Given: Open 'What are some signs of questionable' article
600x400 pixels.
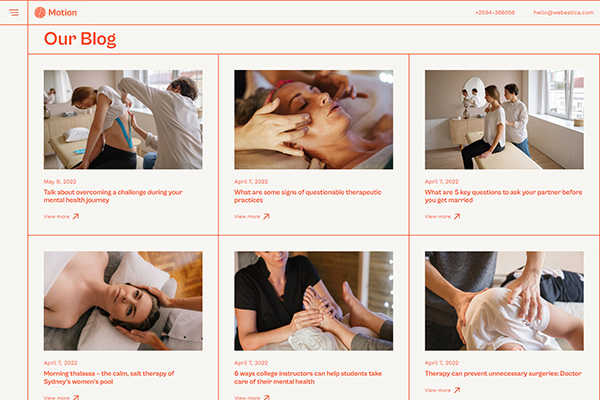Looking at the screenshot, I should point(308,196).
